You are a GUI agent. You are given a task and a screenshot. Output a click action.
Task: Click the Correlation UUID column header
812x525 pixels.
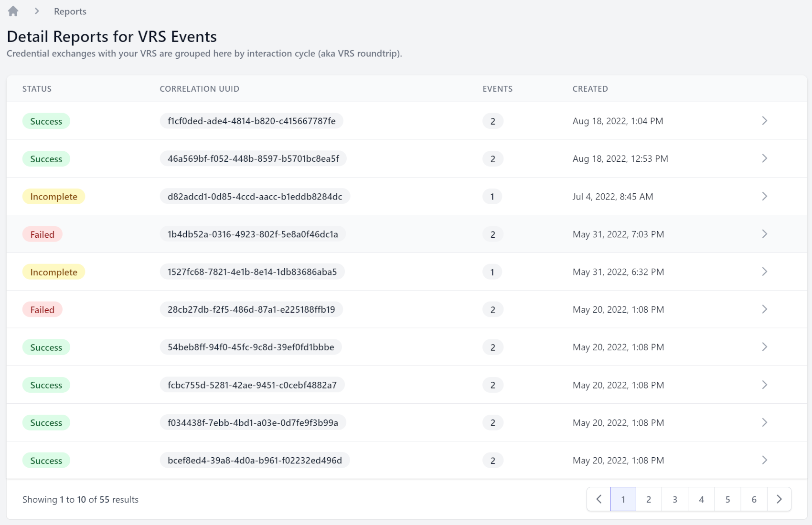coord(199,89)
